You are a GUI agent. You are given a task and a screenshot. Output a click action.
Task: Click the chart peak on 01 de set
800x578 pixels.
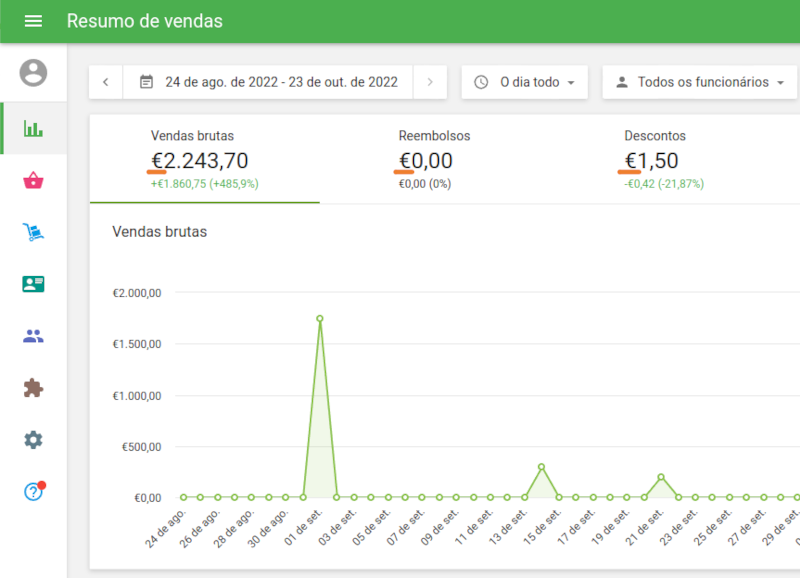pos(319,319)
